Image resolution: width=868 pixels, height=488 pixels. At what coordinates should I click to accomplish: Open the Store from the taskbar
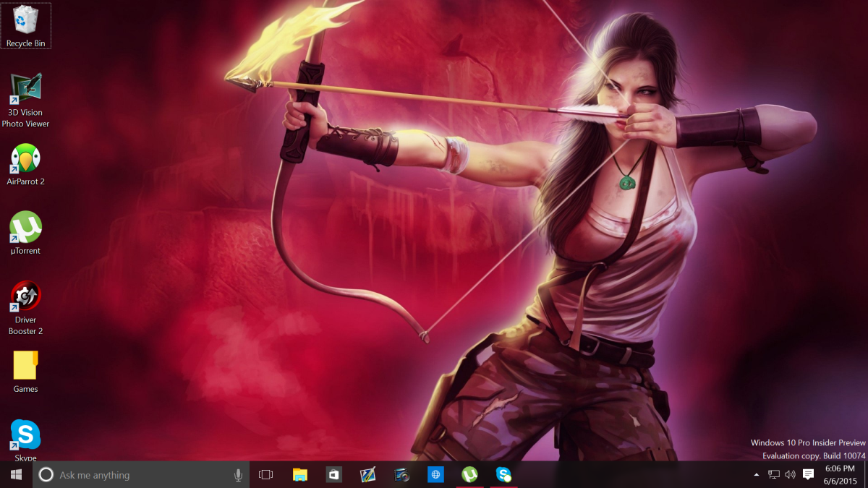pyautogui.click(x=333, y=475)
